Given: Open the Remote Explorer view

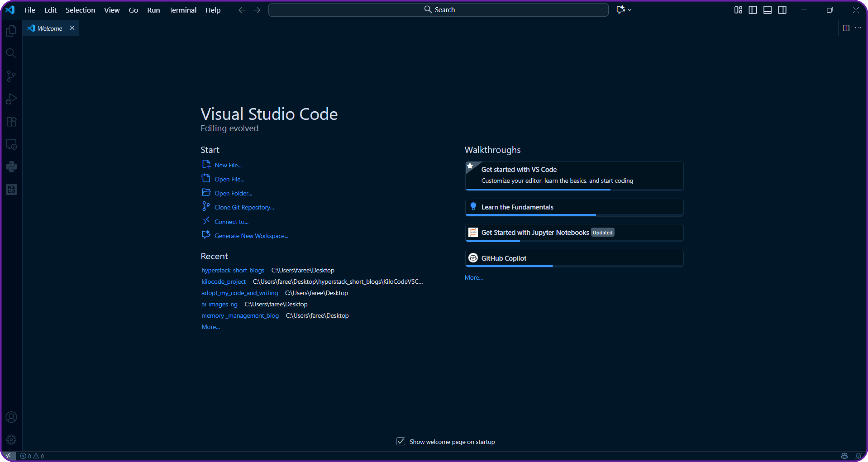Looking at the screenshot, I should (x=11, y=144).
